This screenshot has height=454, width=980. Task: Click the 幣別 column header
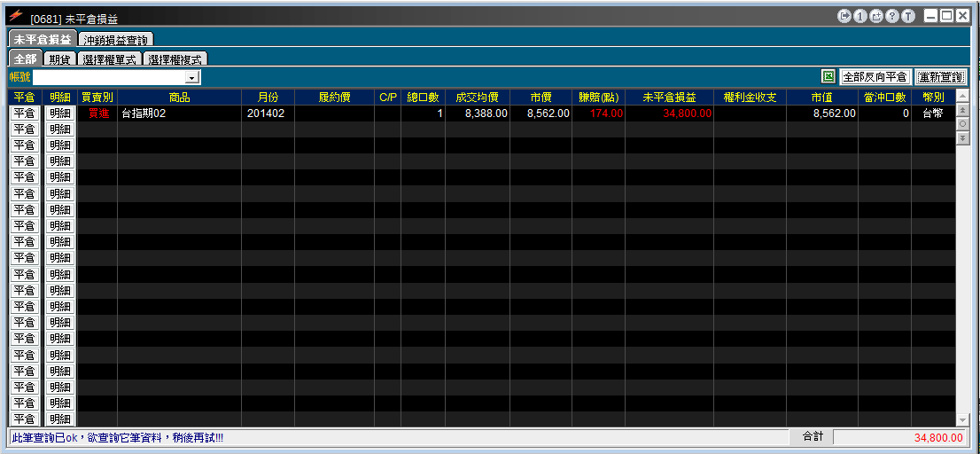[932, 98]
